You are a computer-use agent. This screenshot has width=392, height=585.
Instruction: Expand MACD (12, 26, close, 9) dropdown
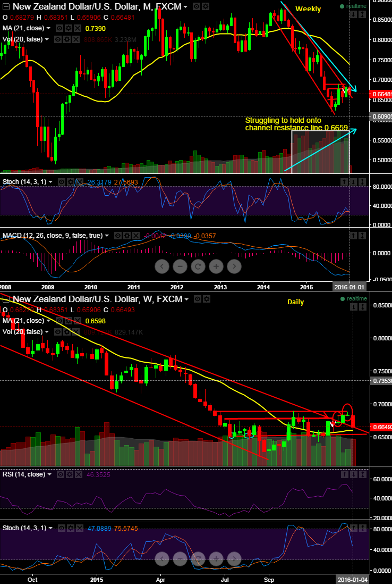tap(107, 236)
